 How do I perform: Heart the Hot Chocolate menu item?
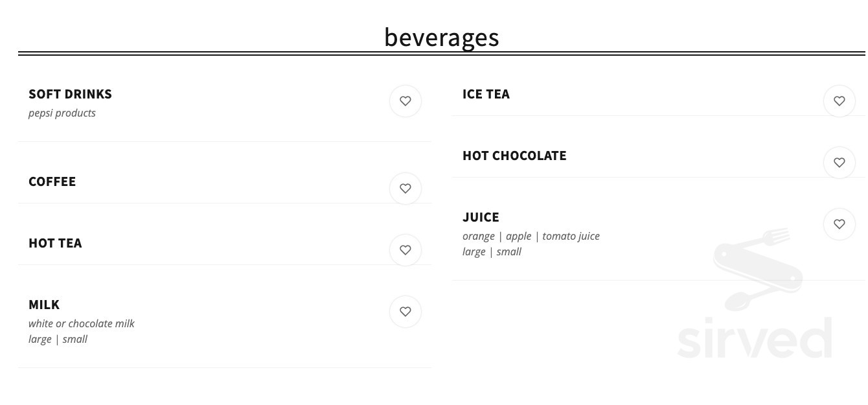pos(839,163)
